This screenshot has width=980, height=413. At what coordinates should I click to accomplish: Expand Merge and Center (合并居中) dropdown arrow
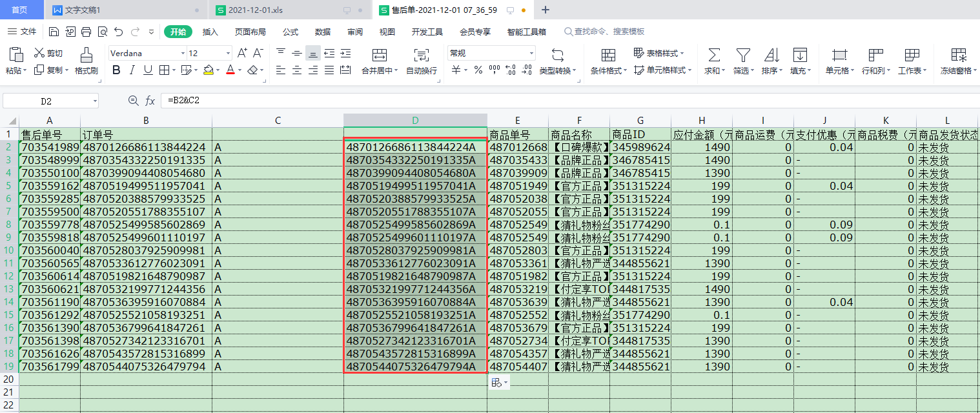396,71
